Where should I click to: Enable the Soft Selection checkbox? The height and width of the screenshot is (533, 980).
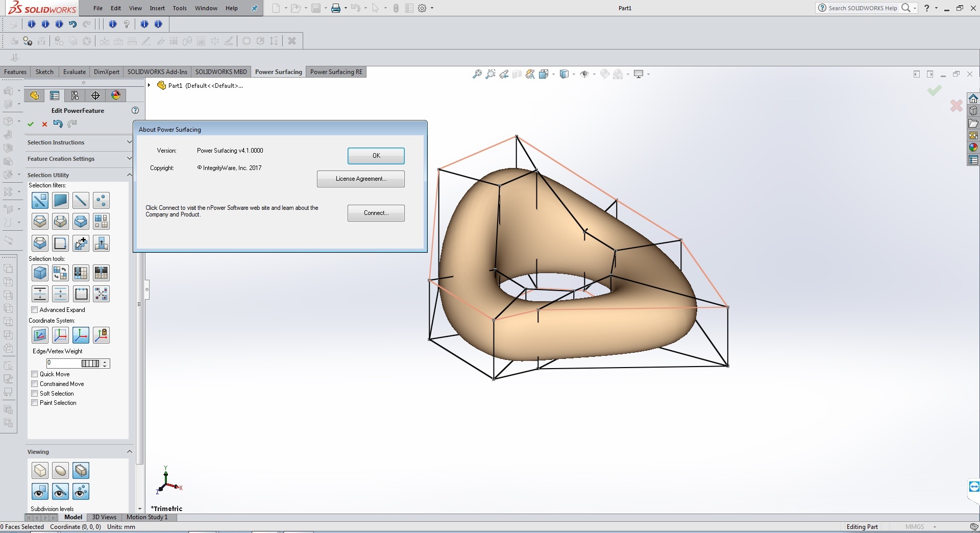(x=35, y=394)
